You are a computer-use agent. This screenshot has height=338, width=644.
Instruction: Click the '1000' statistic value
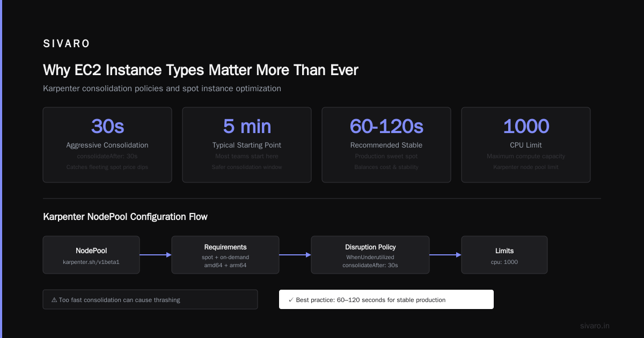(x=526, y=126)
